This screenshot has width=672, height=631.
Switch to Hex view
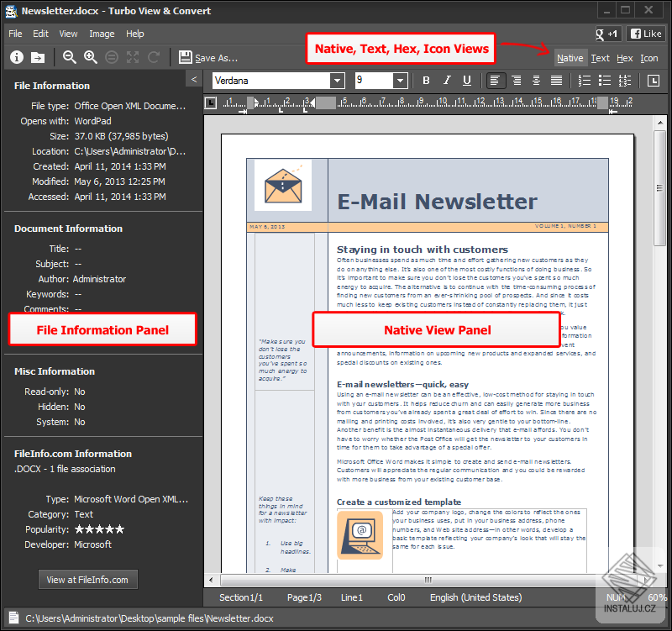625,58
